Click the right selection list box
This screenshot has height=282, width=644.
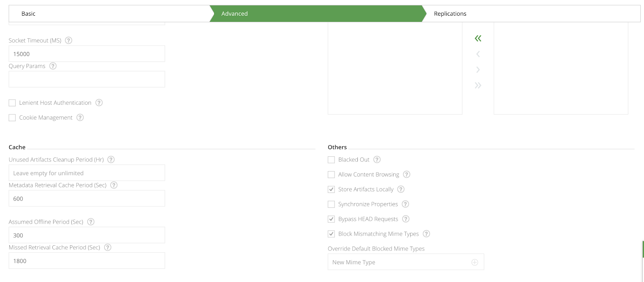[561, 68]
